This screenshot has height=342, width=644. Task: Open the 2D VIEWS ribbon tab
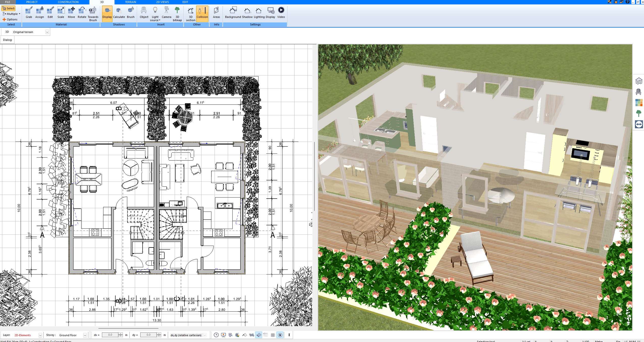pos(162,2)
